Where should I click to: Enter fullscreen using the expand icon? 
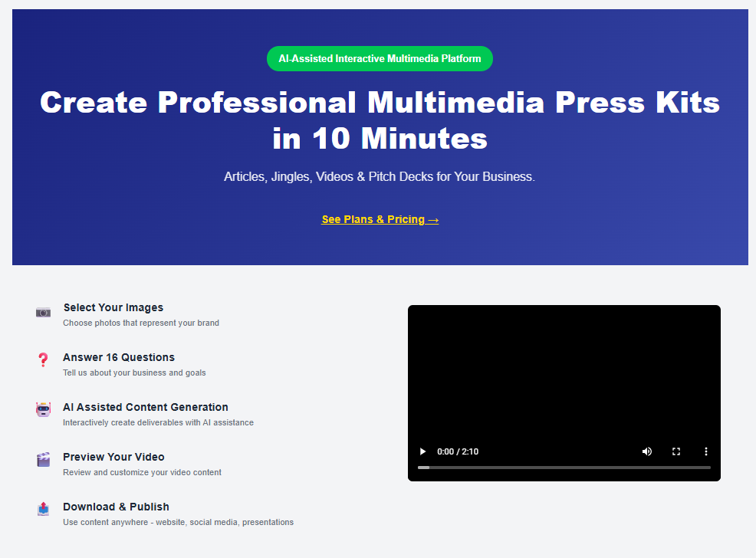[676, 451]
